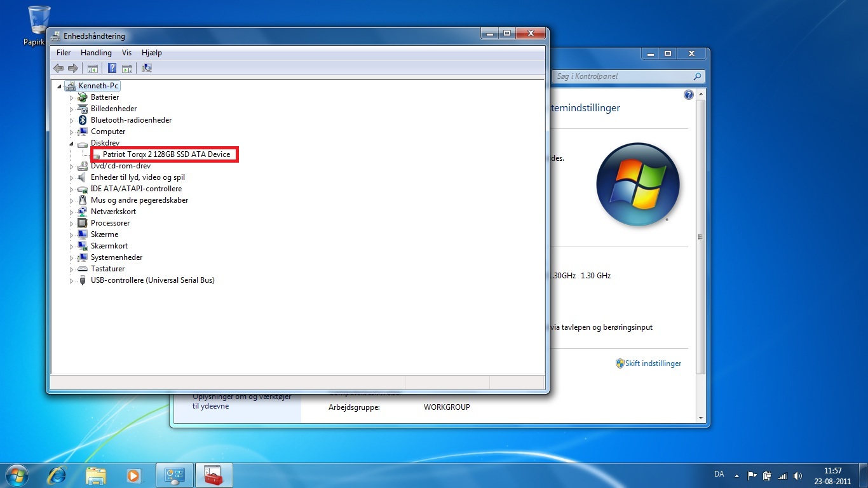The height and width of the screenshot is (488, 868).
Task: Click the show/hide action pane icon
Action: pos(126,68)
